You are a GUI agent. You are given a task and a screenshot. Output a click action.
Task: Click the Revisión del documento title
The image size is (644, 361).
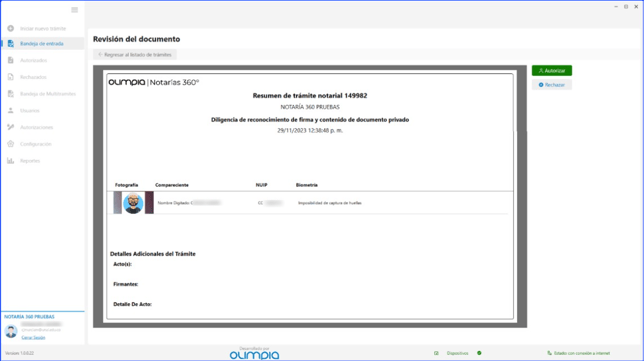click(x=136, y=39)
